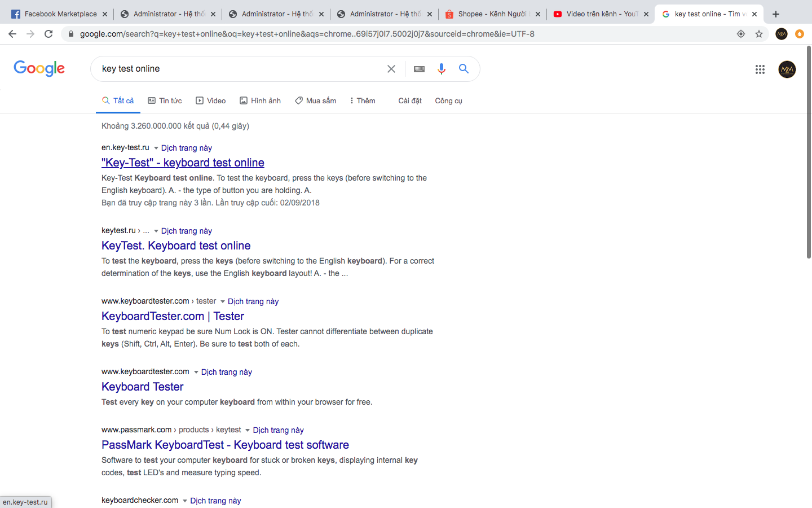Translate en.key-test.ru via Dịch trang này
Viewport: 812px width, 508px height.
pyautogui.click(x=187, y=148)
